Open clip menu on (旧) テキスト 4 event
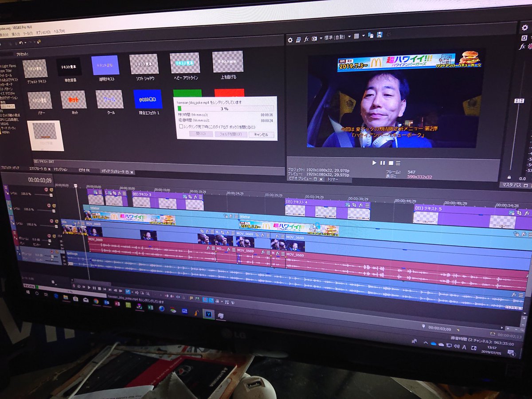 (x=368, y=206)
